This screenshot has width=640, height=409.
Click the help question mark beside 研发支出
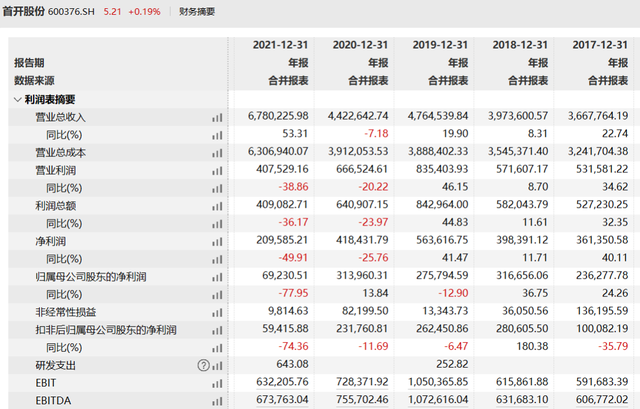[x=203, y=365]
